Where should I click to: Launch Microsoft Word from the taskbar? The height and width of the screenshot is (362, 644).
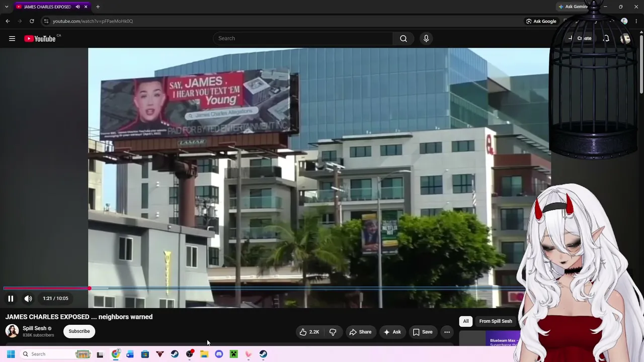130,354
